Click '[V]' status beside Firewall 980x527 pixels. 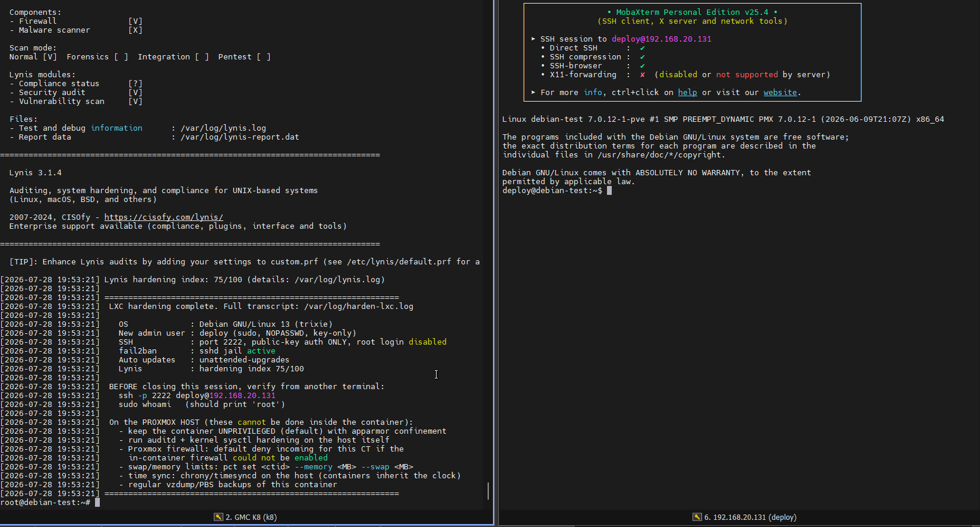135,21
